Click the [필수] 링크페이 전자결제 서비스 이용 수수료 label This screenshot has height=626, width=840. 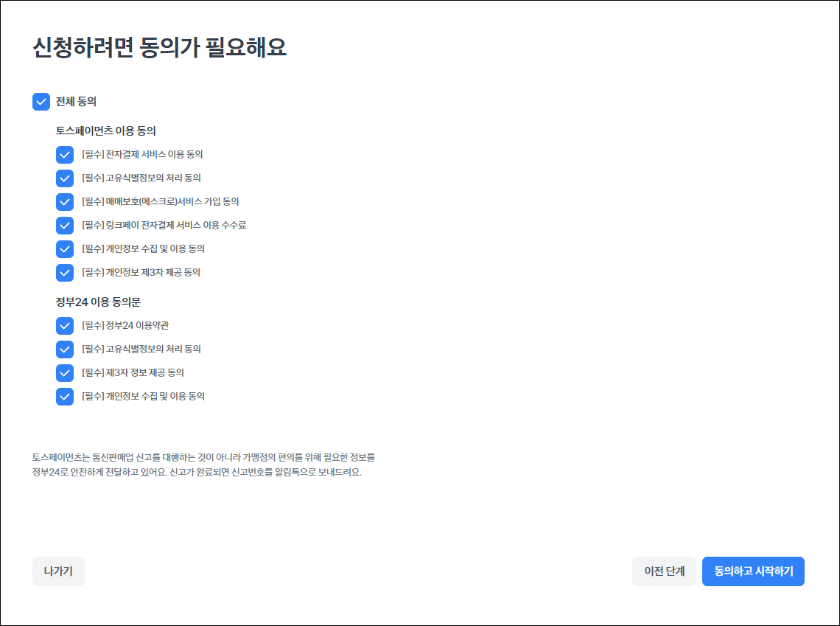click(x=164, y=225)
